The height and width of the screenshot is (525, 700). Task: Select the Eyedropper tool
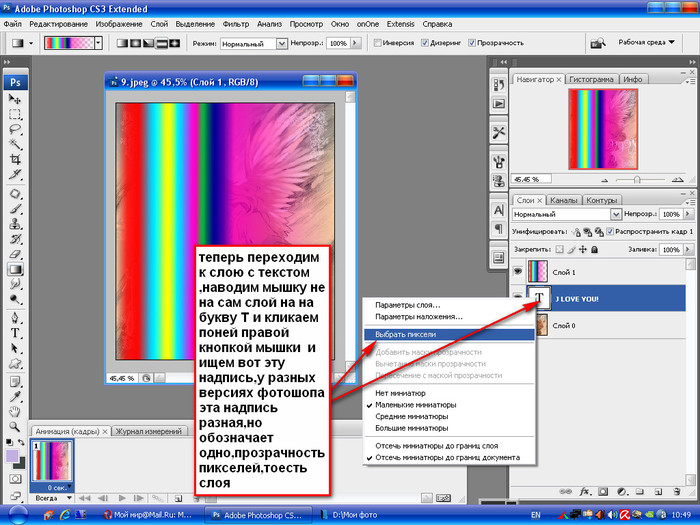(x=15, y=396)
